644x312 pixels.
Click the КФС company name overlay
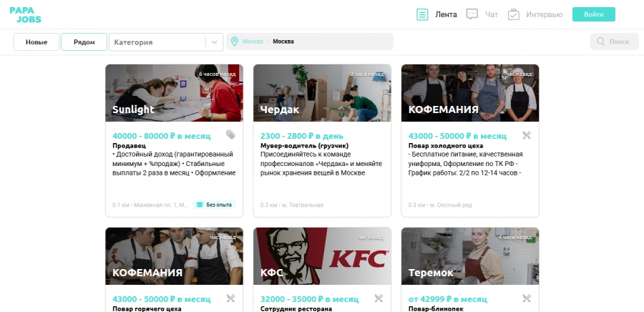click(271, 273)
